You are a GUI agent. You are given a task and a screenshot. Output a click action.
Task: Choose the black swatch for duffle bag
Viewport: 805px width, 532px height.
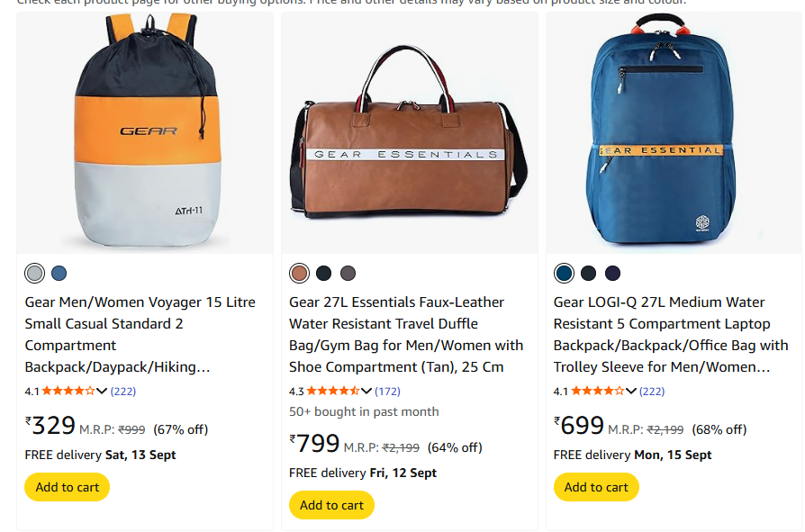click(x=323, y=273)
